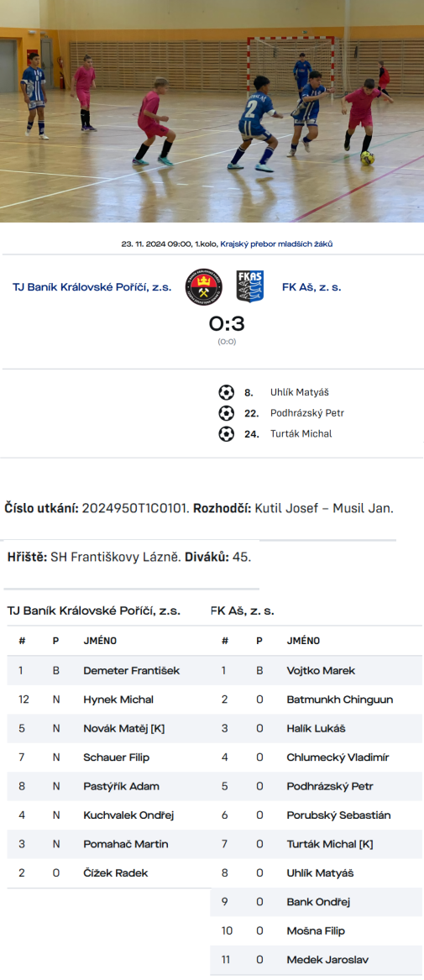
Task: Open the TJ Baník Královské Poříčí team link
Action: (x=92, y=287)
